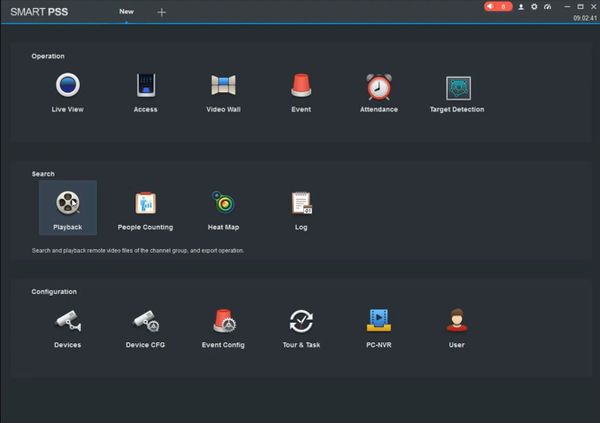Click the Configuration section heading
Screen dimensions: 600x423
coord(54,292)
